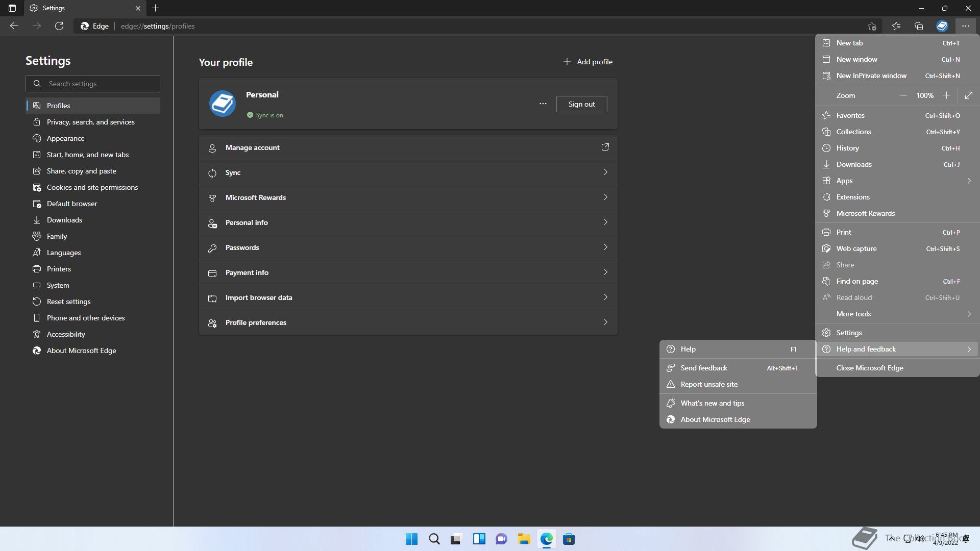Open Chat icon on taskbar
980x551 pixels.
pos(501,539)
